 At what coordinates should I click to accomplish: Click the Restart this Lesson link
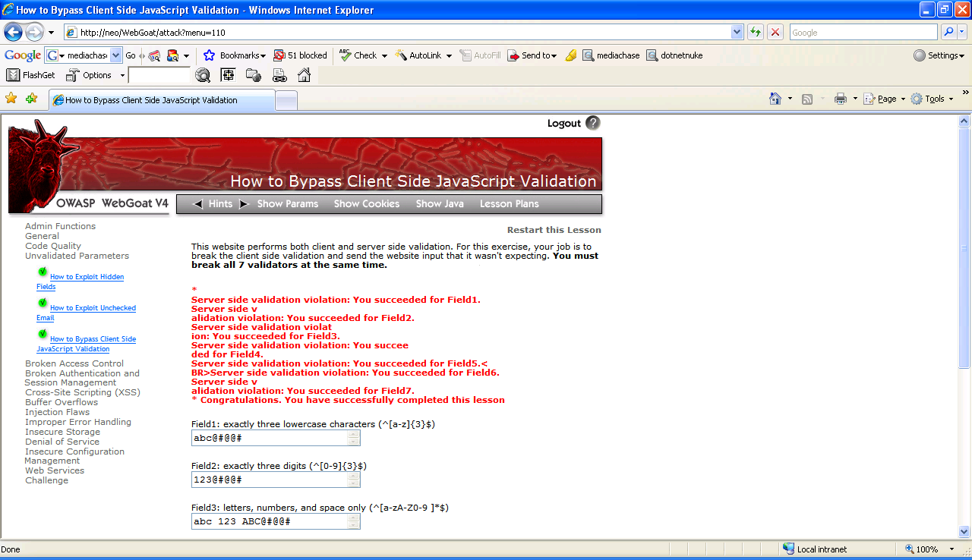[554, 230]
